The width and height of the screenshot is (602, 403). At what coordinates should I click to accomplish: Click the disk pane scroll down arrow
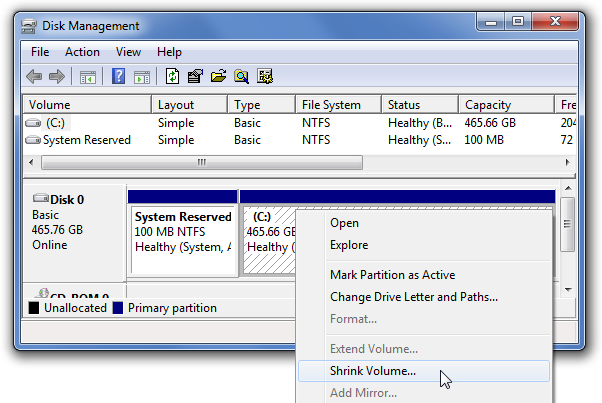pyautogui.click(x=568, y=289)
